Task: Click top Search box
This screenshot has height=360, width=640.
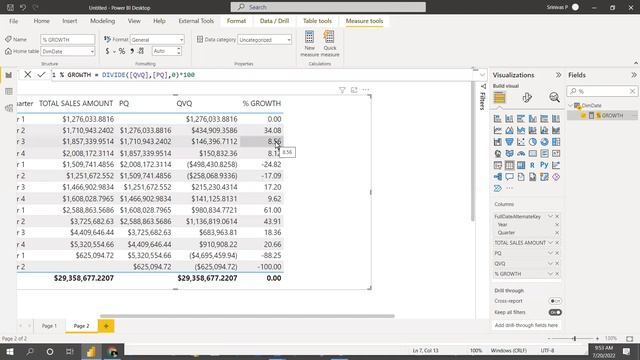Action: (x=328, y=7)
